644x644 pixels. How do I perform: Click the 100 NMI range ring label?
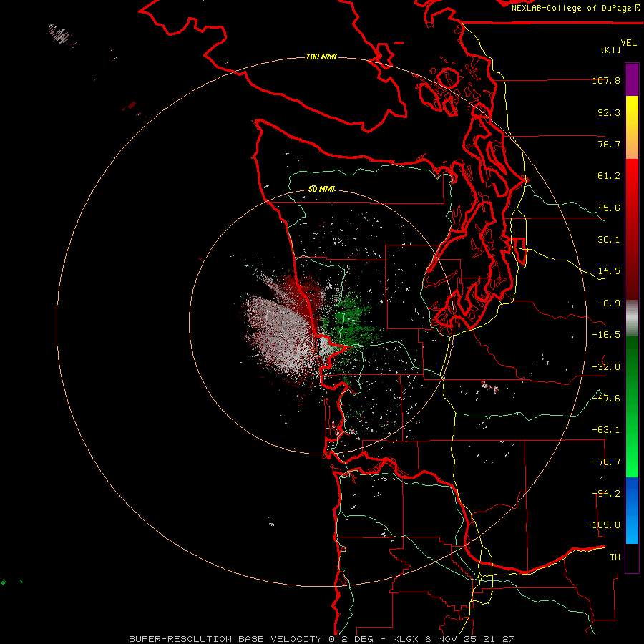pyautogui.click(x=321, y=57)
